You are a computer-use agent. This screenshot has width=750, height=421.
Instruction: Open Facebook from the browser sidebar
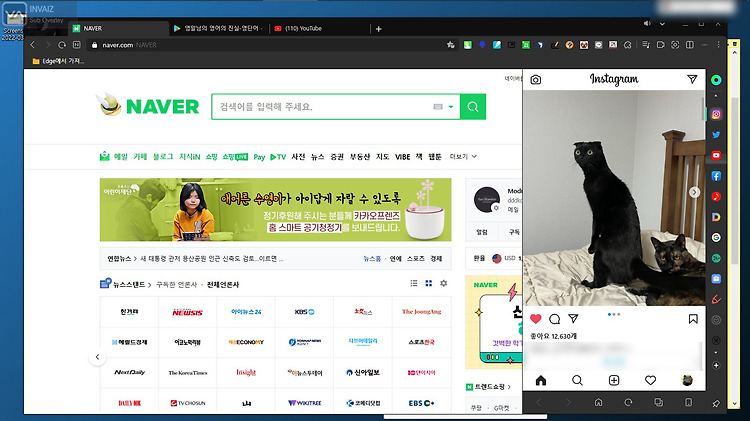click(716, 176)
